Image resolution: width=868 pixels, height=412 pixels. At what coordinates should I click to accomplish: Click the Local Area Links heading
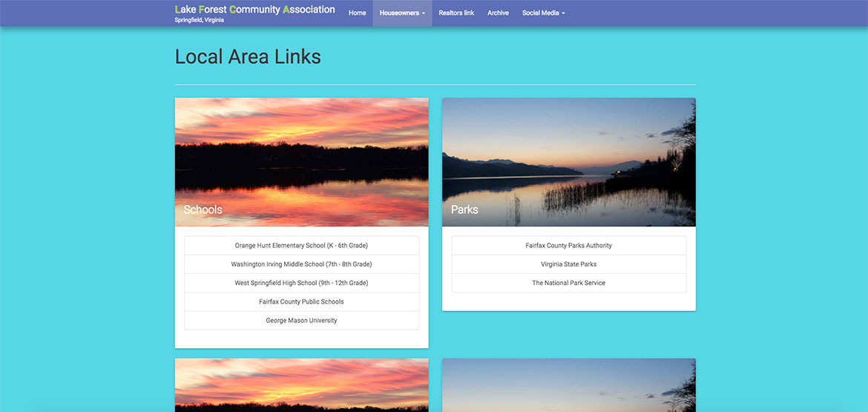coord(248,56)
